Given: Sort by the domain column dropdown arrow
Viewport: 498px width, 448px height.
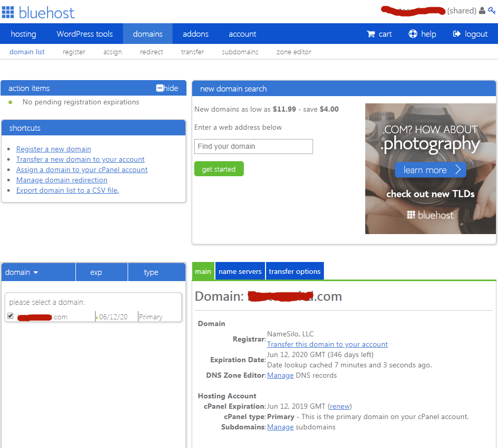Looking at the screenshot, I should (x=36, y=273).
